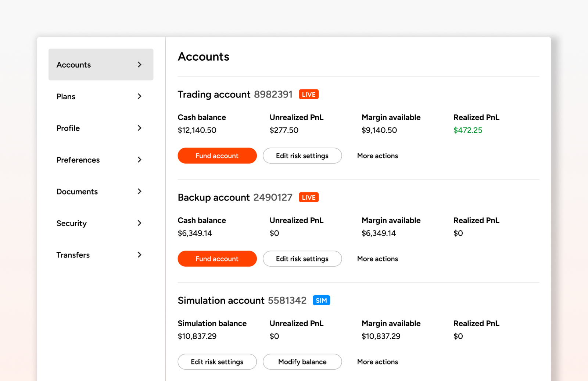Click the green Realized PnL value $472.25
This screenshot has width=588, height=381.
pyautogui.click(x=467, y=130)
